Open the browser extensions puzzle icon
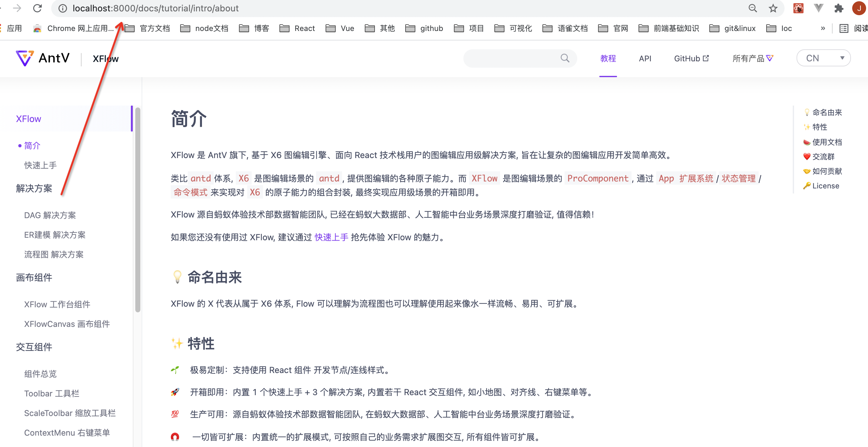The image size is (868, 447). 839,9
